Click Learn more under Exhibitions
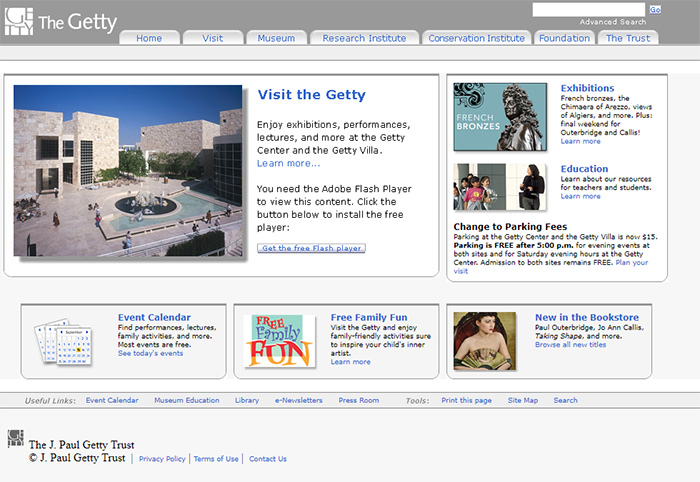This screenshot has width=700, height=482. coord(580,141)
